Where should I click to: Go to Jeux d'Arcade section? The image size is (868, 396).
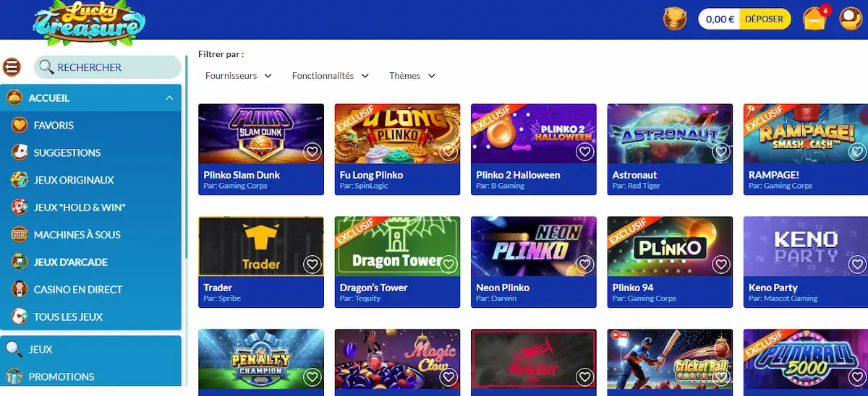(x=70, y=262)
